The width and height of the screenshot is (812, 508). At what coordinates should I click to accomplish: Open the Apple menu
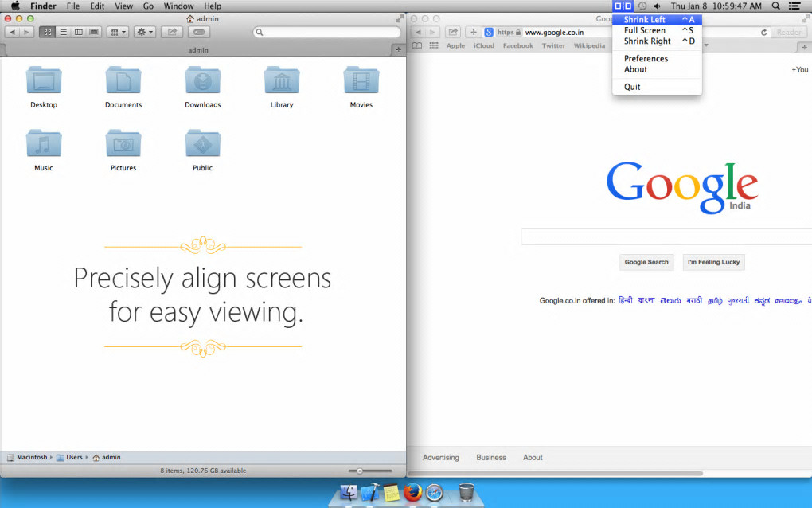point(15,6)
